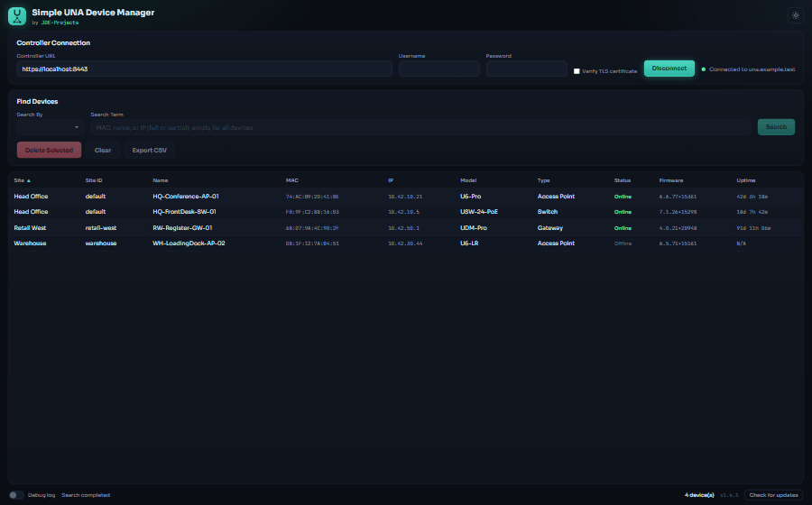Click the IP address 10.42.10.5
The height and width of the screenshot is (505, 812).
click(x=403, y=212)
